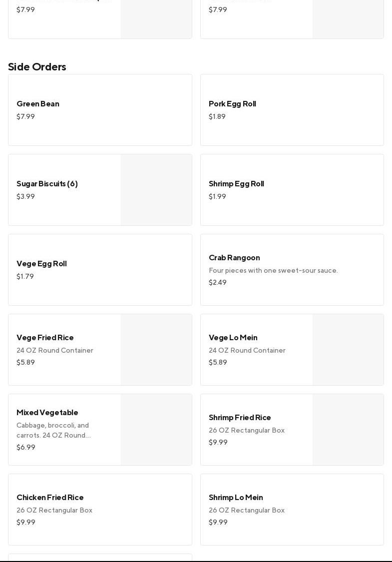
Task: Click the Mixed Vegetable image thumbnail
Action: (x=156, y=430)
